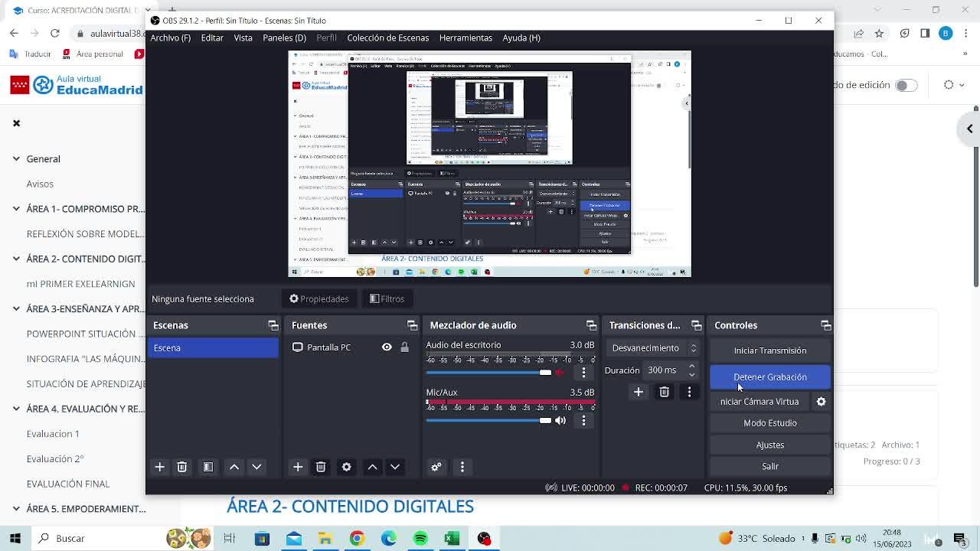This screenshot has height=551, width=980.
Task: Open advanced audio properties gears icon
Action: coord(436,467)
